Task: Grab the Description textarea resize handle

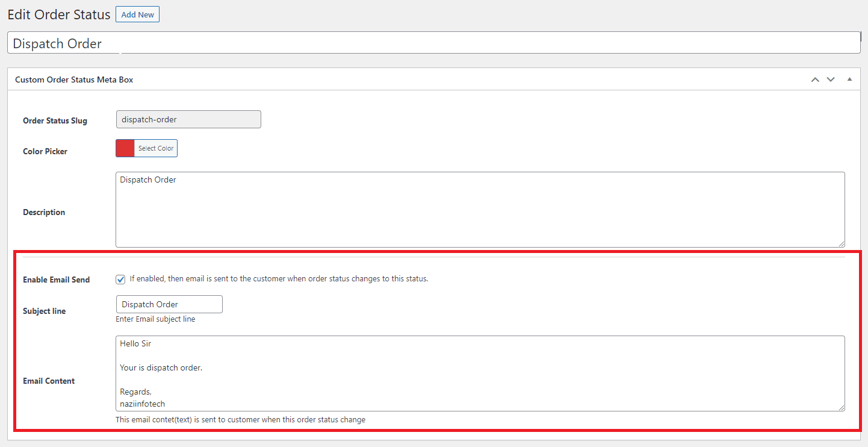Action: 841,243
